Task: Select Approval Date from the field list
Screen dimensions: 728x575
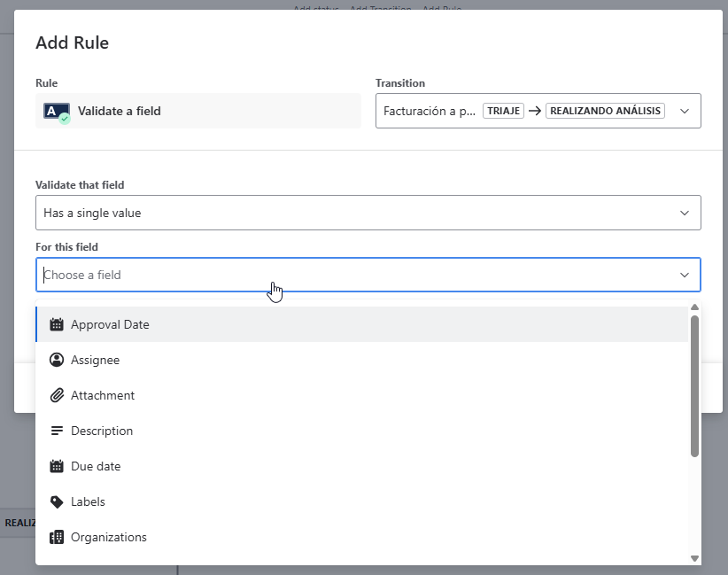Action: pos(110,324)
